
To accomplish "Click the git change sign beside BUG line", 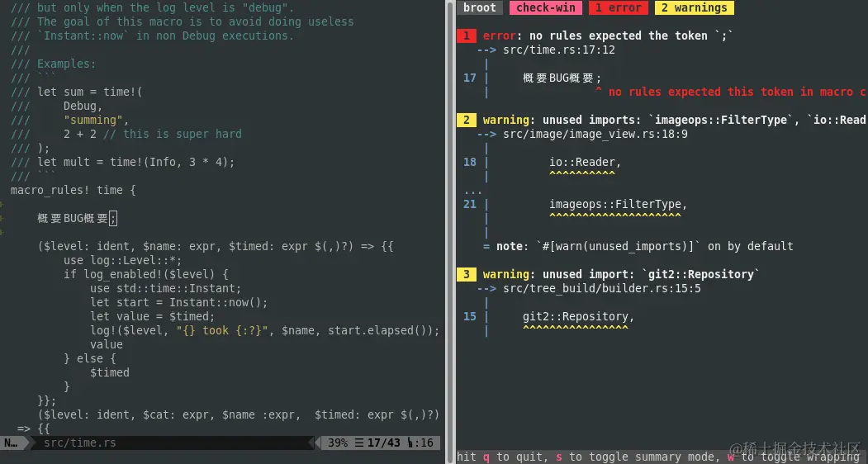I will coord(2,218).
